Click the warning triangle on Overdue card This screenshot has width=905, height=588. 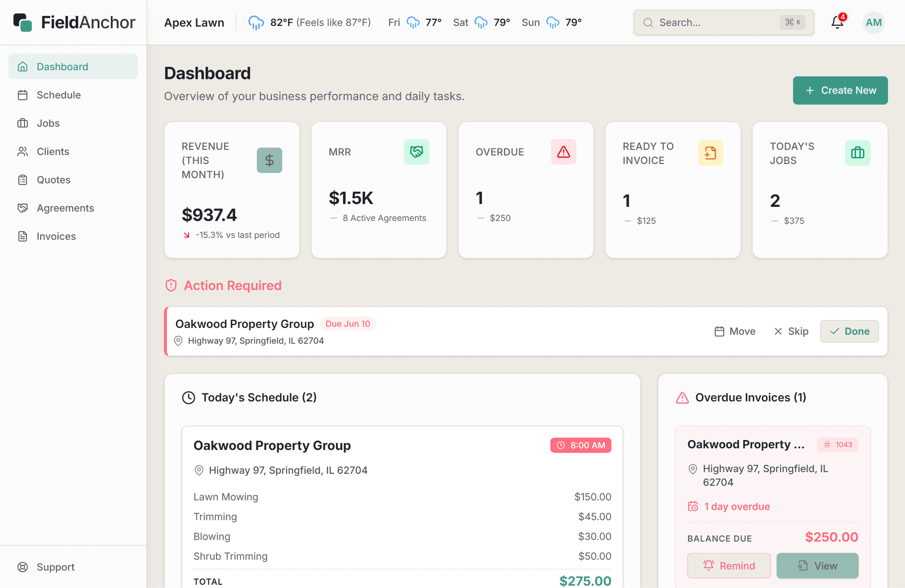563,152
